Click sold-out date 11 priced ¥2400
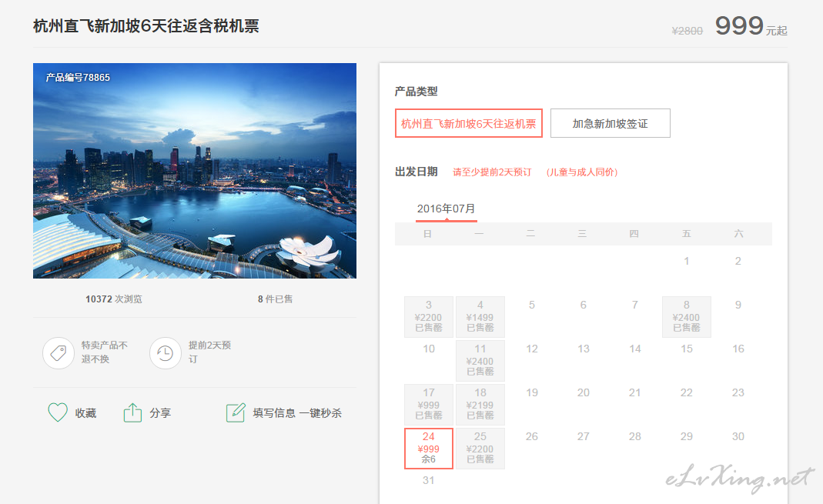 click(480, 361)
